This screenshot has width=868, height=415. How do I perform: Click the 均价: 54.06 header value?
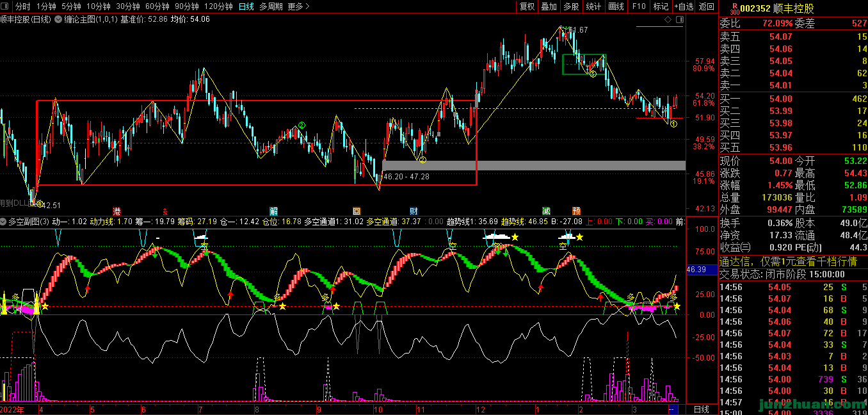tap(189, 19)
